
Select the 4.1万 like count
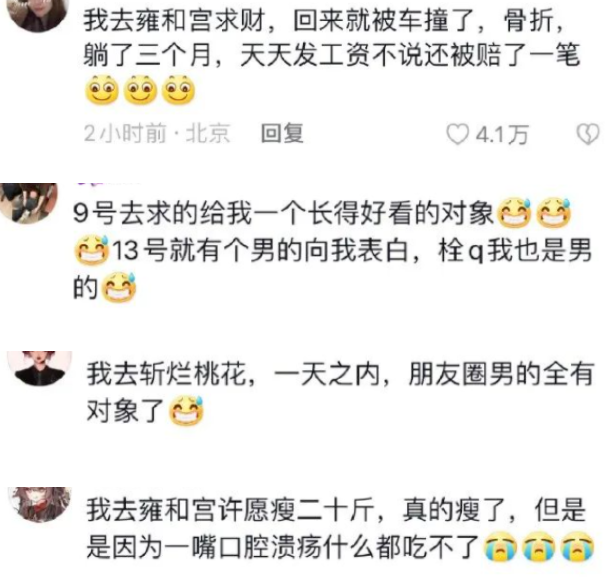click(x=502, y=135)
